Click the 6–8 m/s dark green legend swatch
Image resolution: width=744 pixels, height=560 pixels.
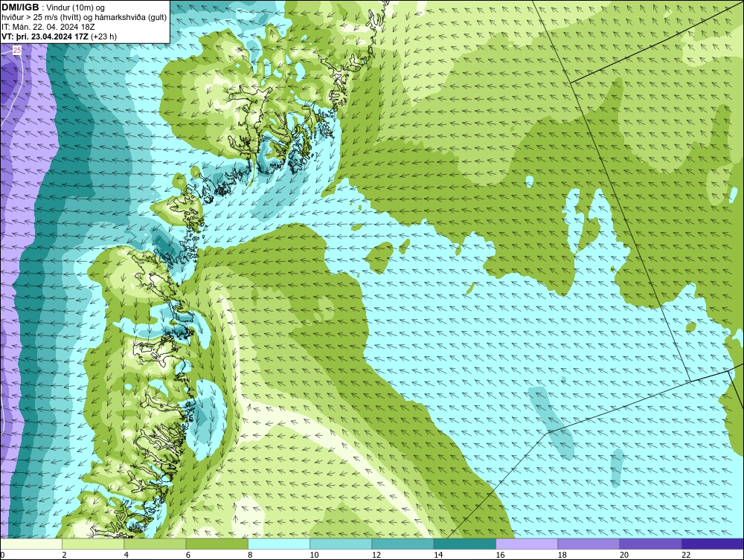click(x=217, y=544)
